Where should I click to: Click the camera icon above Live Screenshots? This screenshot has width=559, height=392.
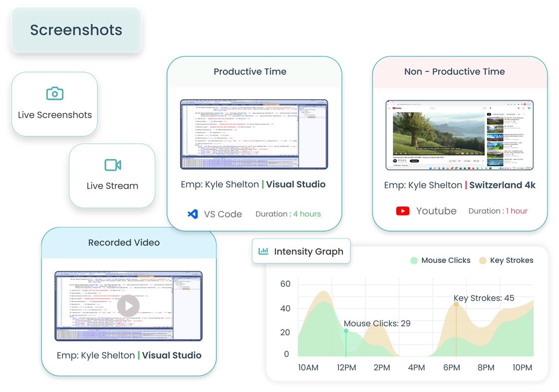55,93
